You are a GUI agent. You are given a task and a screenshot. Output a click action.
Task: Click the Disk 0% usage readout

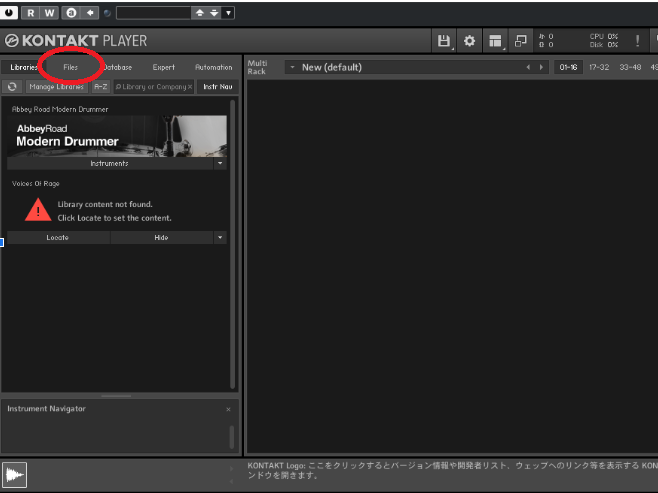(603, 45)
